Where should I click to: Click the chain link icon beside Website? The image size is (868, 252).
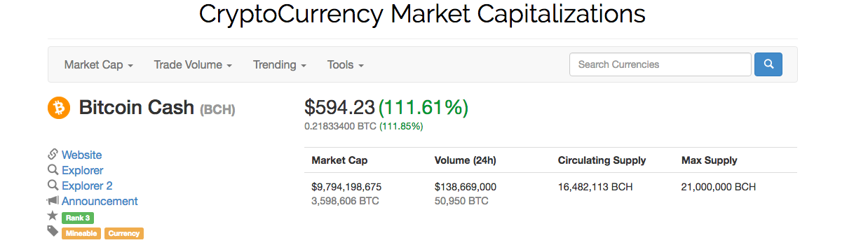(x=53, y=155)
